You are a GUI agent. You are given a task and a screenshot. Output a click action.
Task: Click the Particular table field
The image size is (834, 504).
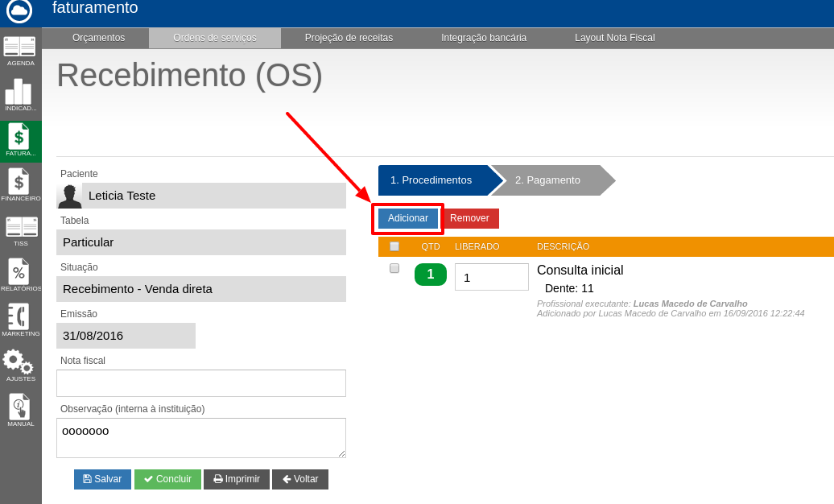(201, 242)
